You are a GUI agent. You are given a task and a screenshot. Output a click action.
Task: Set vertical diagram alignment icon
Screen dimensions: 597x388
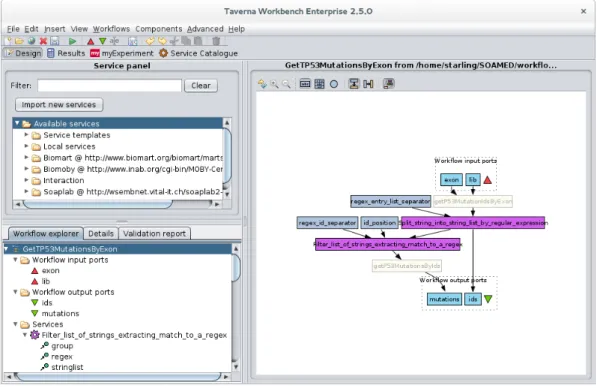[354, 84]
